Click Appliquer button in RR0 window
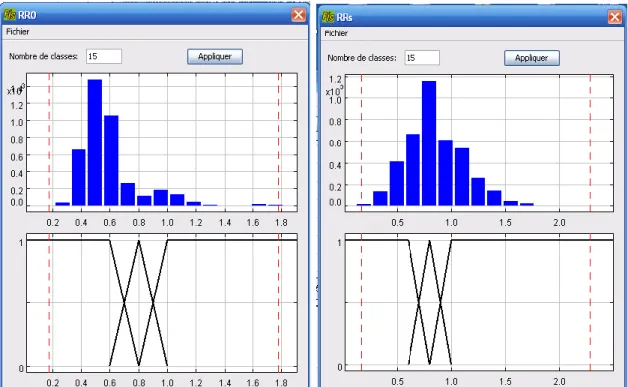This screenshot has width=628, height=387. 215,56
